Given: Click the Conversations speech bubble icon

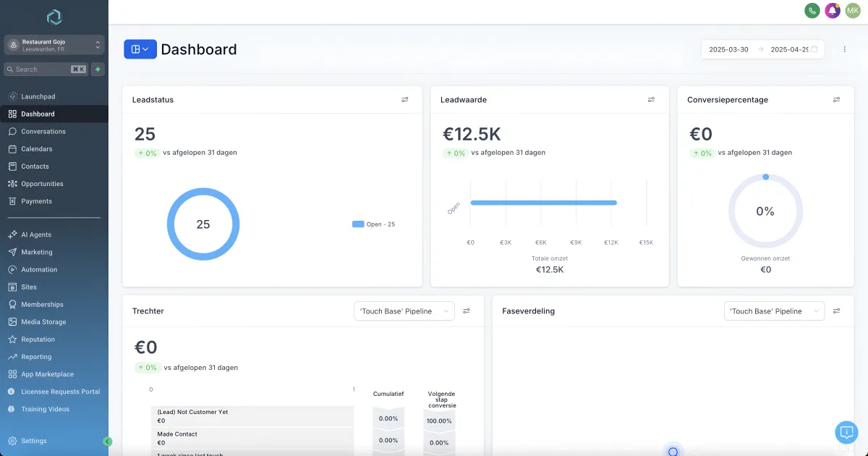Looking at the screenshot, I should click(x=12, y=131).
